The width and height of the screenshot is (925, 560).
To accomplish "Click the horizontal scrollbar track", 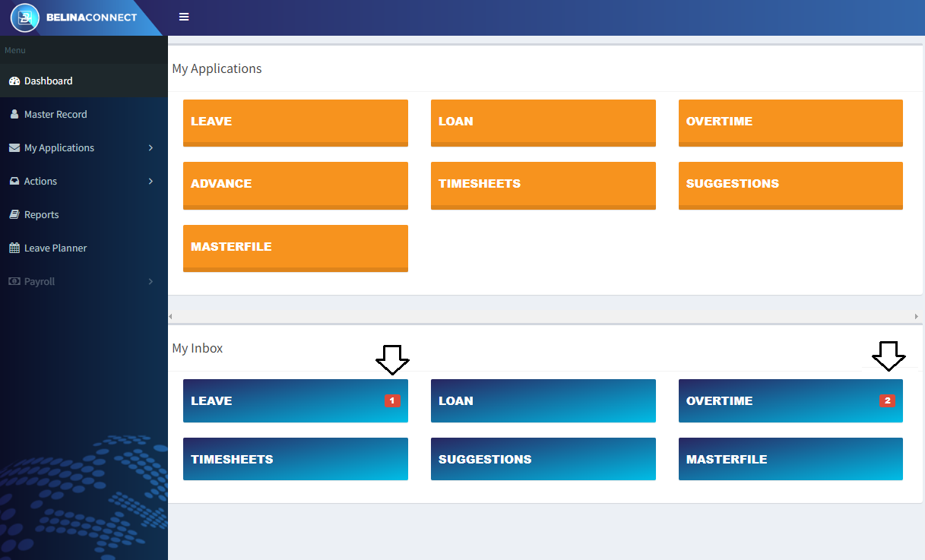I will coord(543,316).
